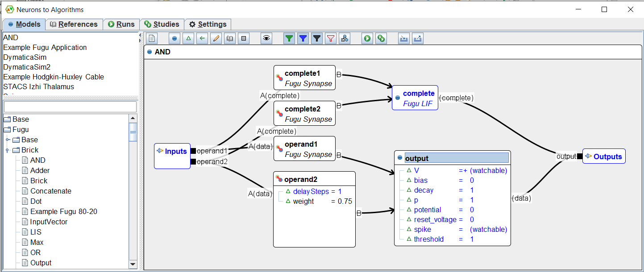The height and width of the screenshot is (272, 644).
Task: Click the search field above the model tree
Action: (70, 107)
